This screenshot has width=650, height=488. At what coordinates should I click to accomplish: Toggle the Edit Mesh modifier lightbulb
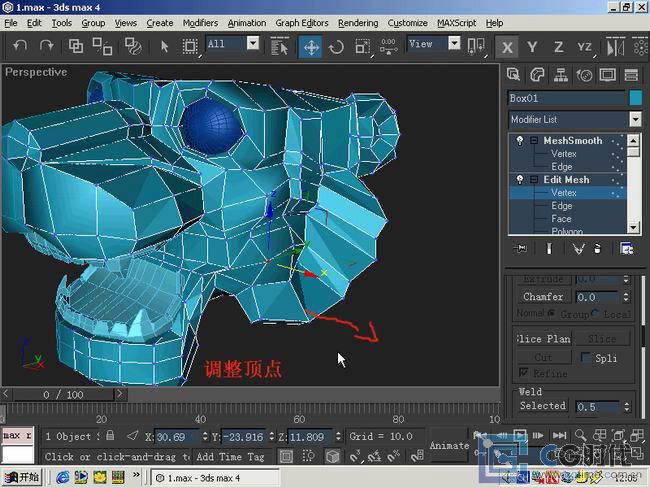coord(519,180)
